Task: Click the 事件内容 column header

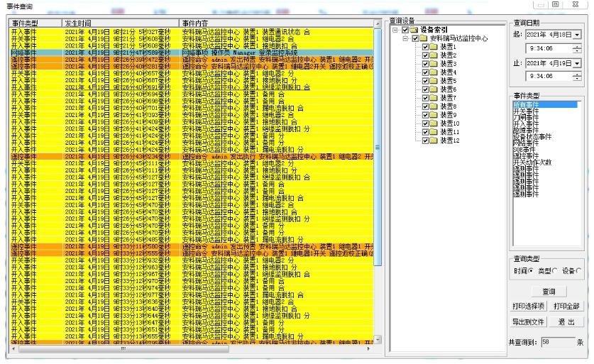Action: pos(276,23)
